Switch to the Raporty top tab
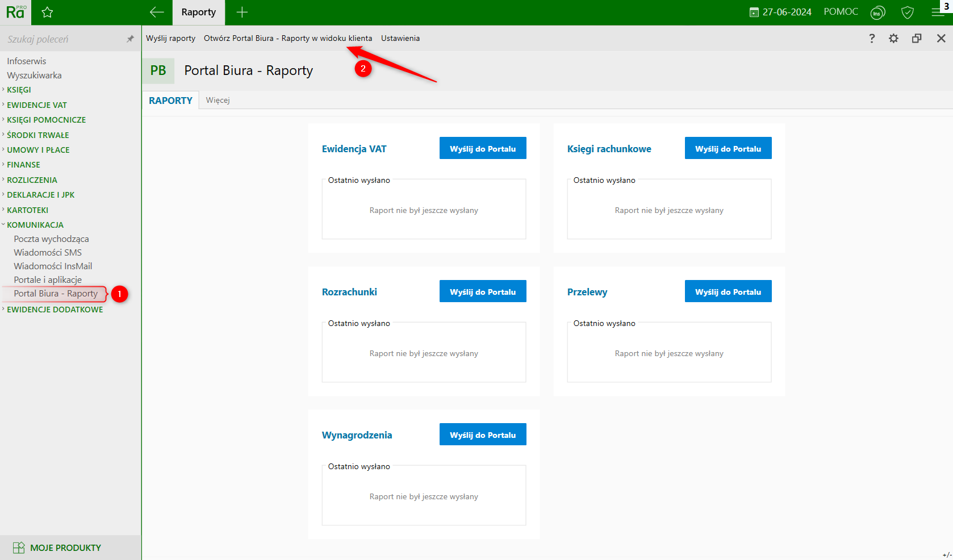Viewport: 953px width, 560px height. point(199,12)
